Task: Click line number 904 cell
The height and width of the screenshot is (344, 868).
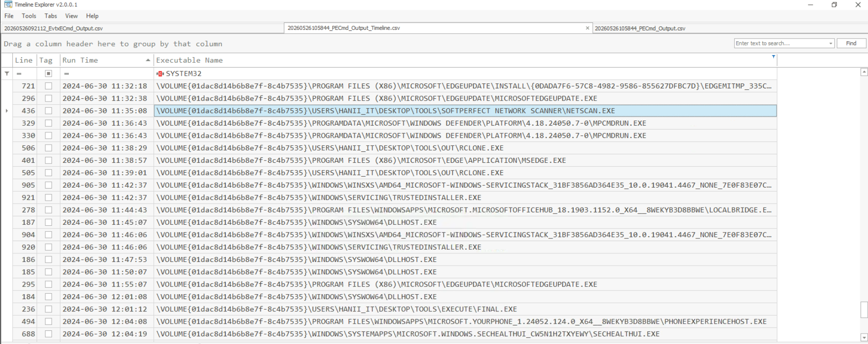Action: [x=25, y=235]
